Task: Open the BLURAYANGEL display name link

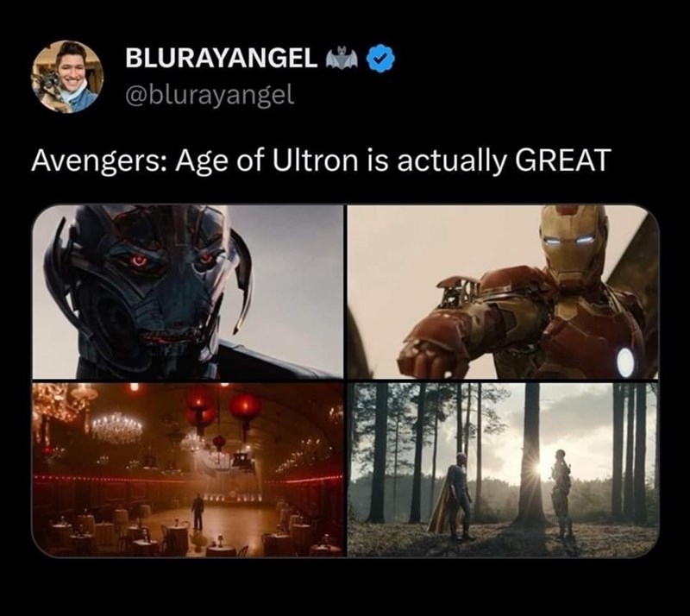Action: tap(222, 58)
